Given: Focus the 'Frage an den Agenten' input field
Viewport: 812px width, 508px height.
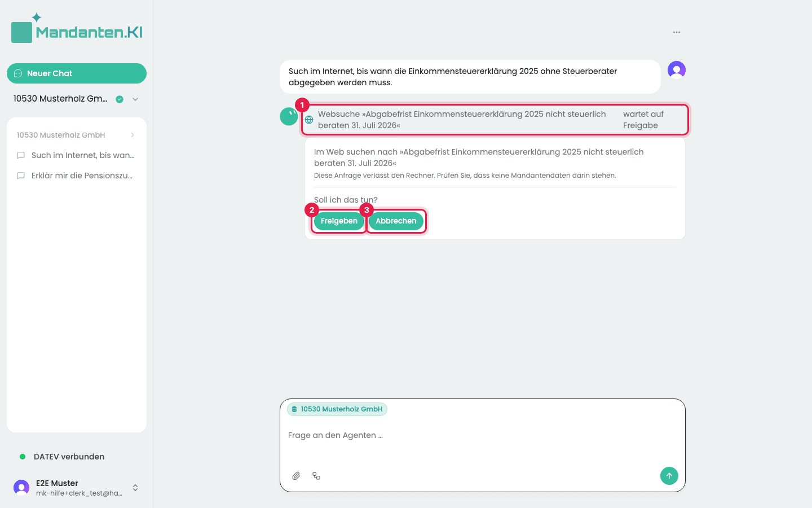Looking at the screenshot, I should 483,435.
